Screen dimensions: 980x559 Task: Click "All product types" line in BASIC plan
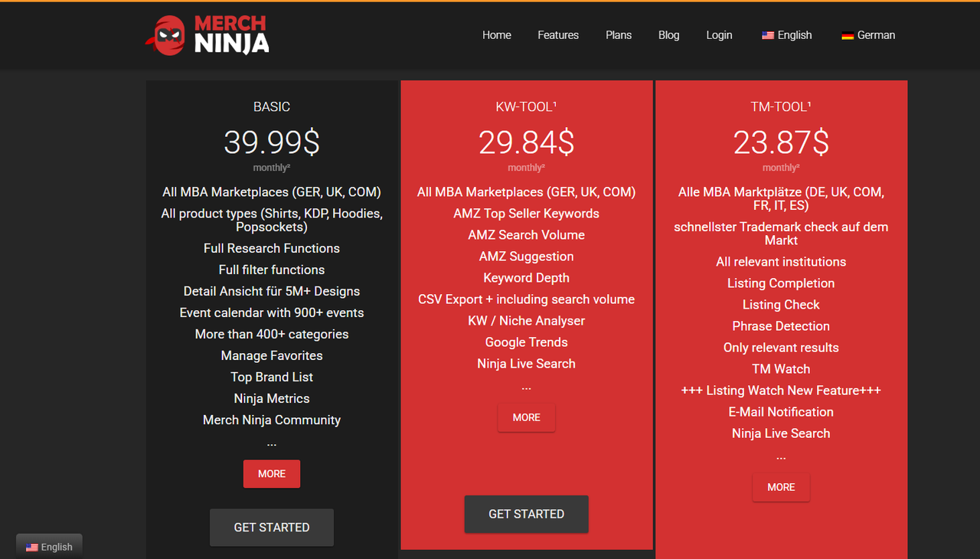[x=272, y=221]
